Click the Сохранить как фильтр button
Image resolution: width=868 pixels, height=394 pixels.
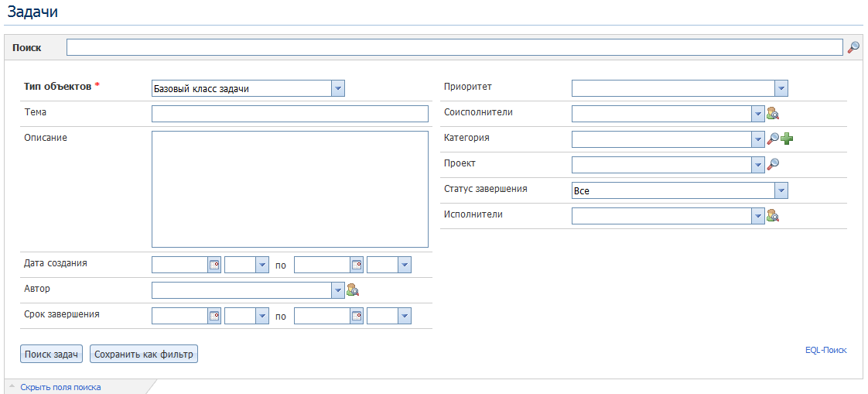tap(144, 355)
